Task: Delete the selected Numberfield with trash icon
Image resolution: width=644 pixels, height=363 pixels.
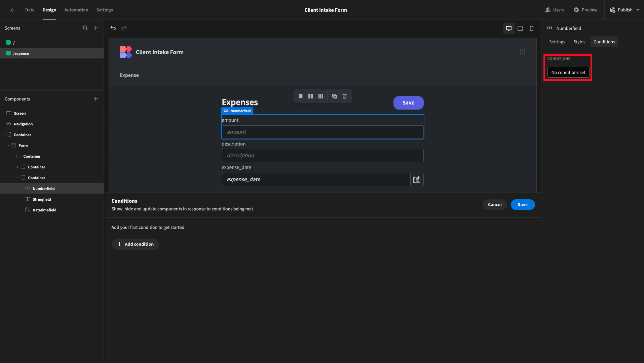Action: coord(345,96)
